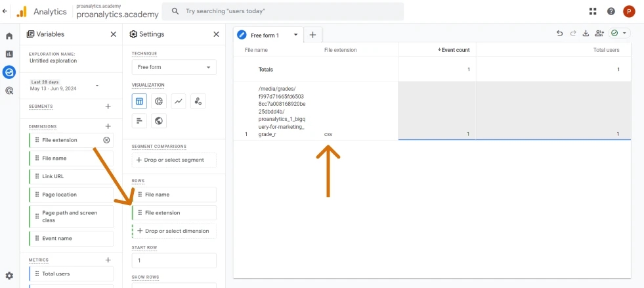Screen dimensions: 644x288
Task: Click the File extension column header
Action: pyautogui.click(x=340, y=50)
